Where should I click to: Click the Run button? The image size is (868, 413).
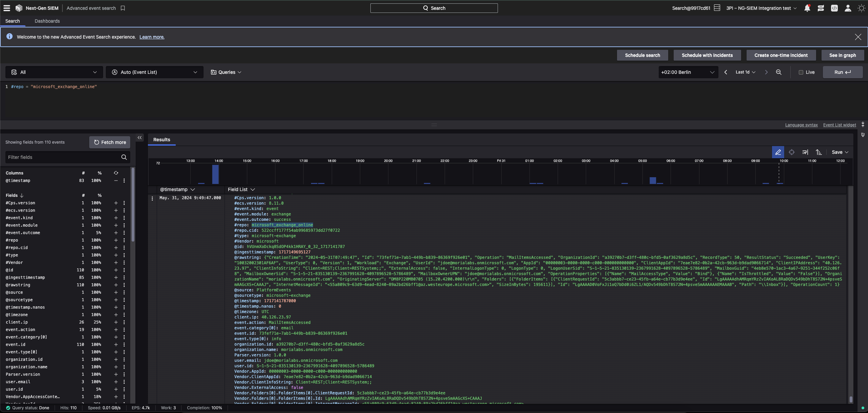[842, 72]
